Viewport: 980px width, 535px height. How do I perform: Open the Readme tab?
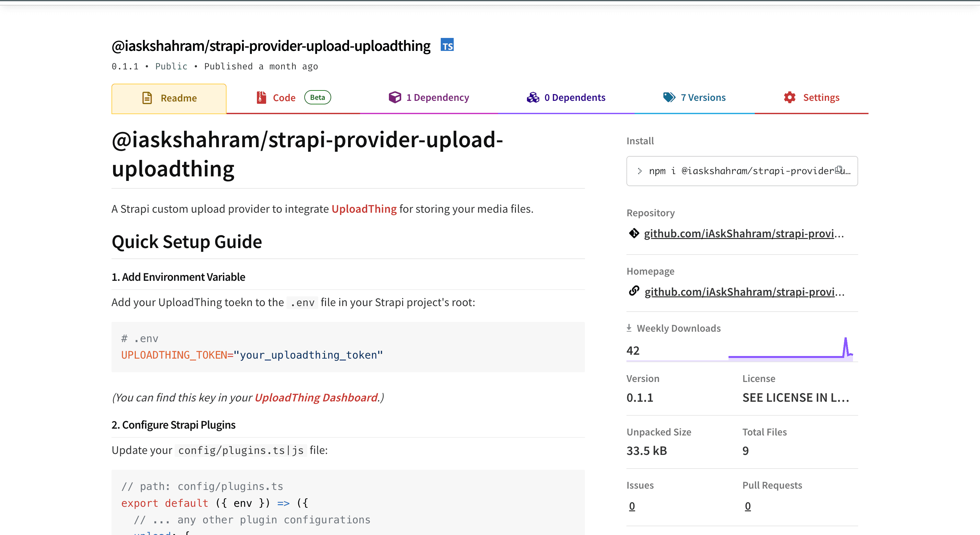click(x=169, y=98)
